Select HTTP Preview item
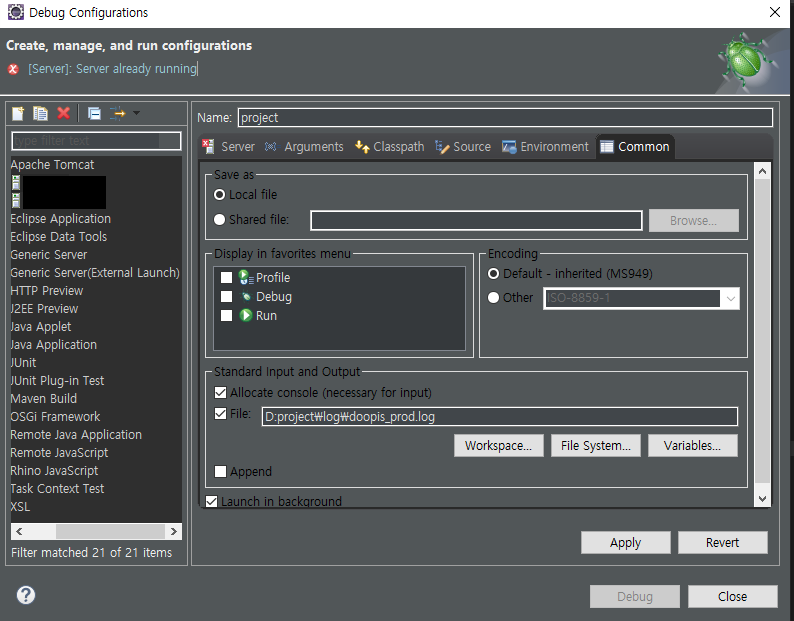The width and height of the screenshot is (794, 621). pyautogui.click(x=47, y=291)
